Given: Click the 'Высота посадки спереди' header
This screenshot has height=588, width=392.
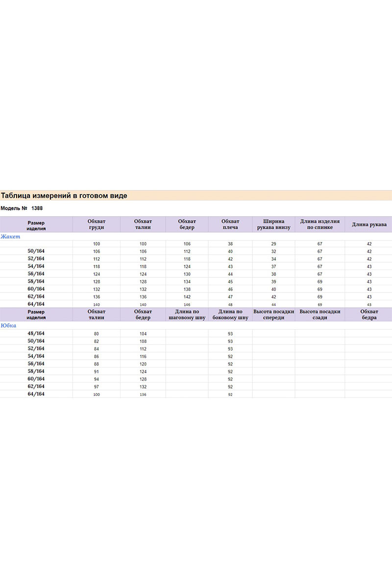Looking at the screenshot, I should click(273, 315).
